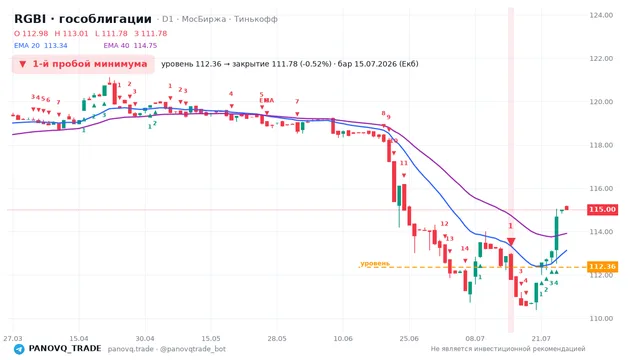The width and height of the screenshot is (640, 360).
Task: Click the 21.07 date axis label
Action: pyautogui.click(x=541, y=338)
